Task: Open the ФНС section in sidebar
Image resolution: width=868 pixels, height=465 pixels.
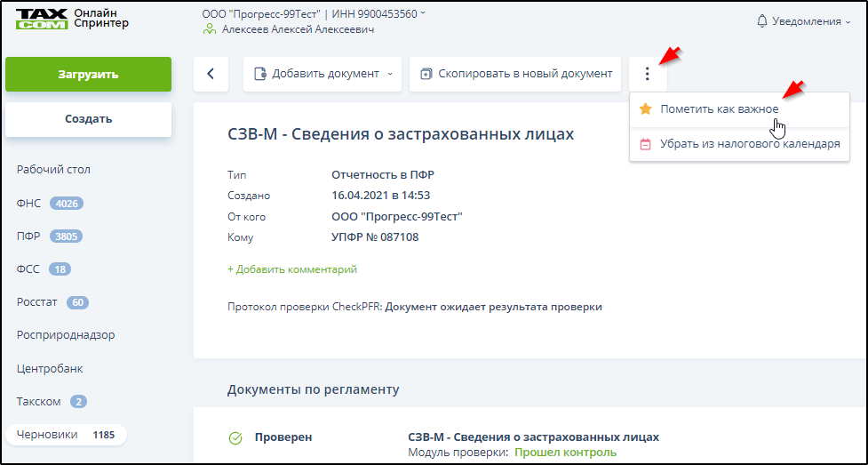Action: pos(29,203)
